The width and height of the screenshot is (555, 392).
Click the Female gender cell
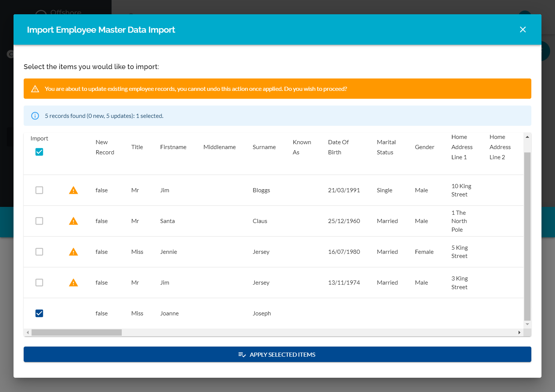(424, 252)
